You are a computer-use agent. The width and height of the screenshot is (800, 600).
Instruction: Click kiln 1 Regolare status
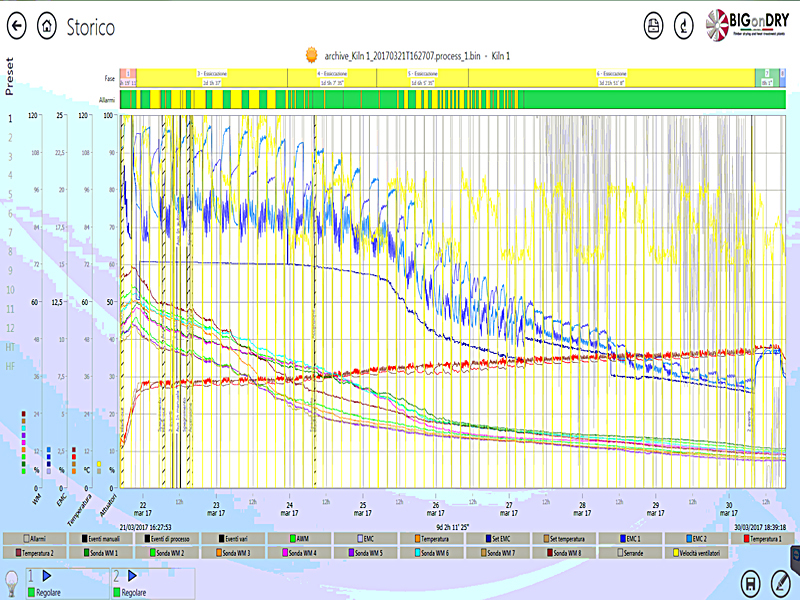click(44, 592)
